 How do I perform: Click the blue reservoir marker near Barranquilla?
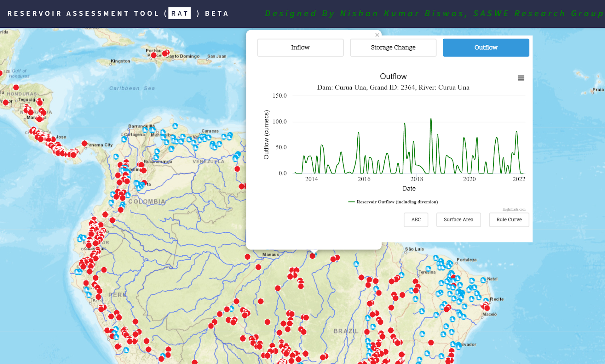pos(145,130)
